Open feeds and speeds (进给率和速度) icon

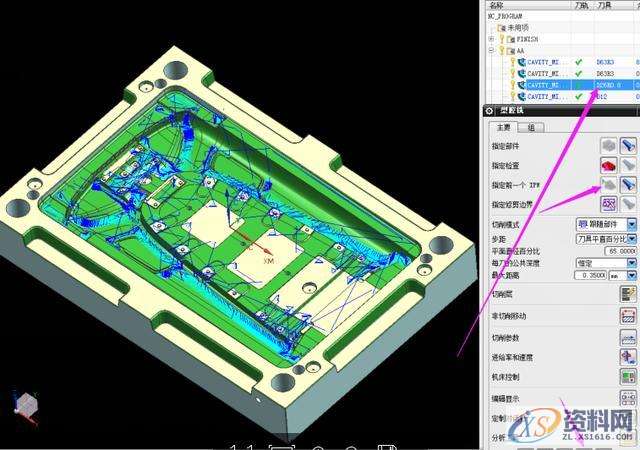pos(628,356)
